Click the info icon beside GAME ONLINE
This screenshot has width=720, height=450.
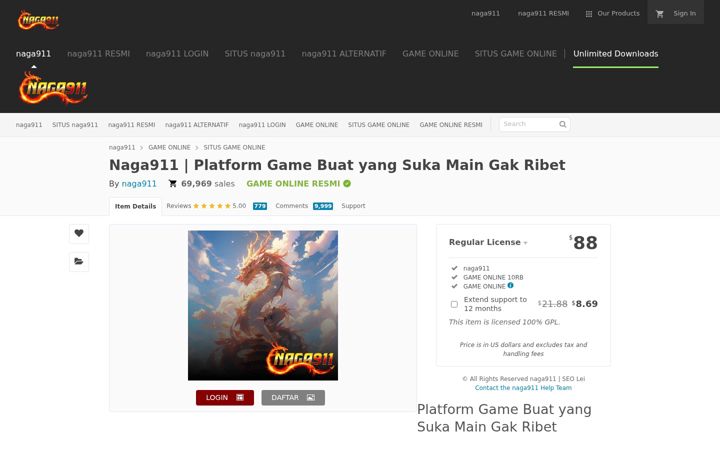[510, 286]
